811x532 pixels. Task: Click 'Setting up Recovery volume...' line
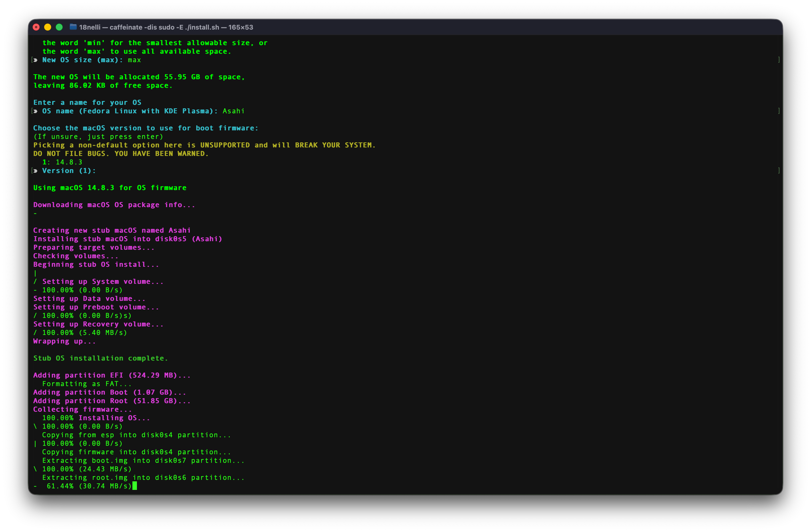(x=98, y=324)
